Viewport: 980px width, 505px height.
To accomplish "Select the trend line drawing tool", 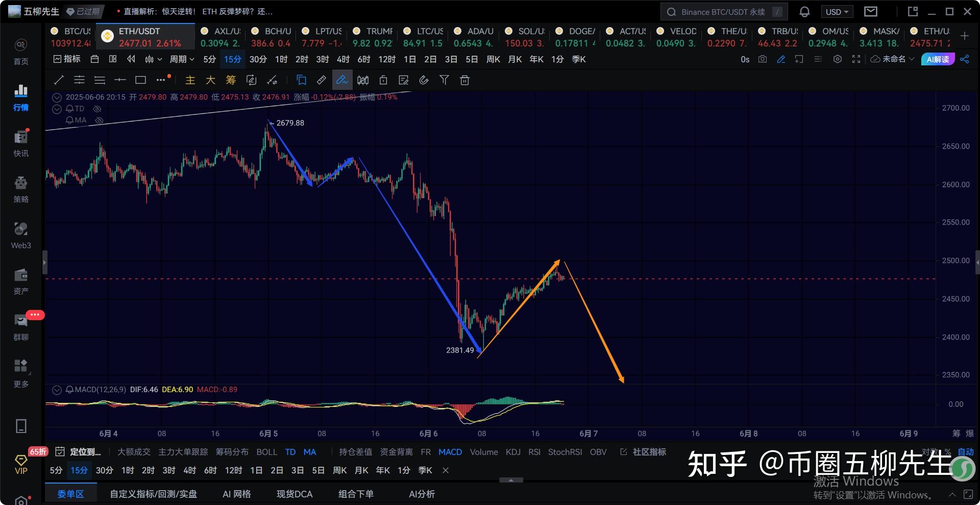I will 59,80.
